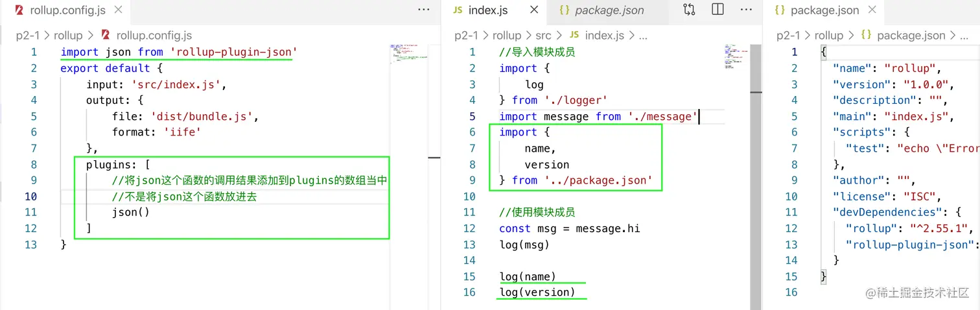Click 'const msg = message.hi' line

point(570,228)
